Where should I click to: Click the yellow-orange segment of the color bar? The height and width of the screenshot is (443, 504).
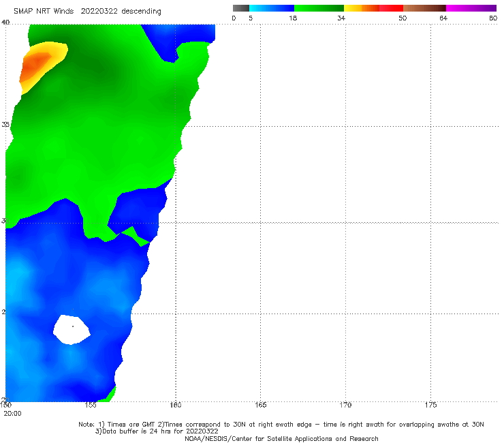[x=361, y=8]
